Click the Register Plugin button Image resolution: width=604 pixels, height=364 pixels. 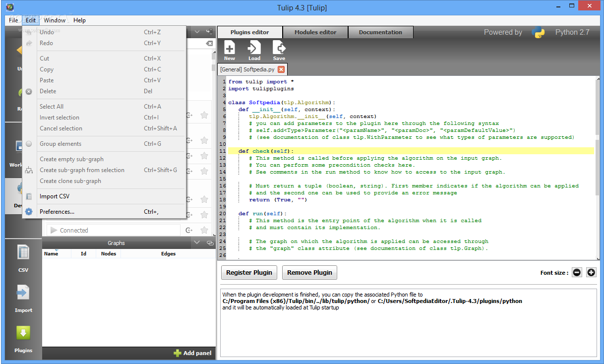click(249, 272)
